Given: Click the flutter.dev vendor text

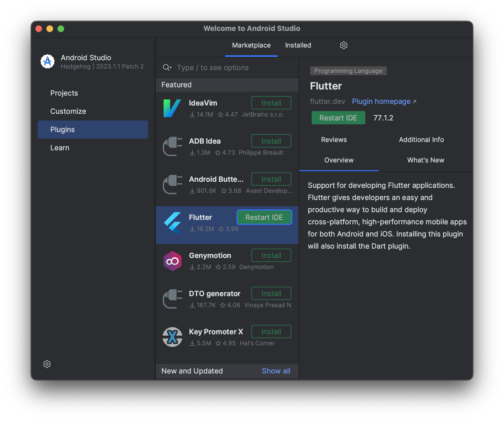Looking at the screenshot, I should pos(327,102).
